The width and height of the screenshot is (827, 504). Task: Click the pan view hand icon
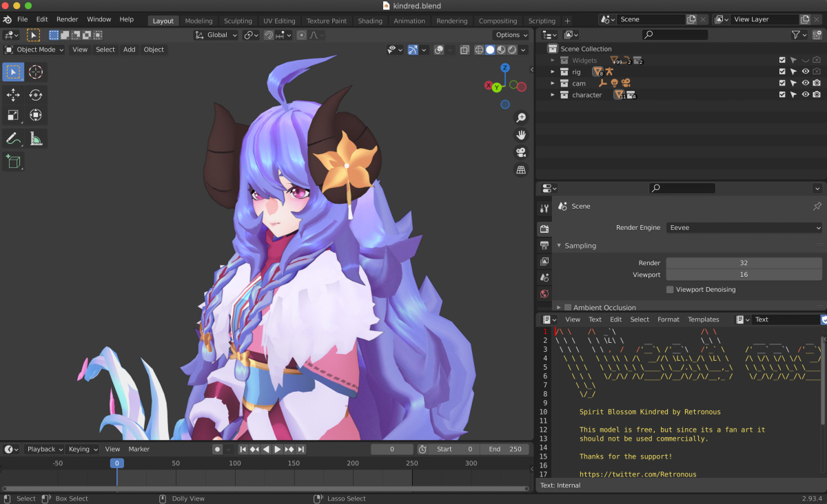click(521, 135)
